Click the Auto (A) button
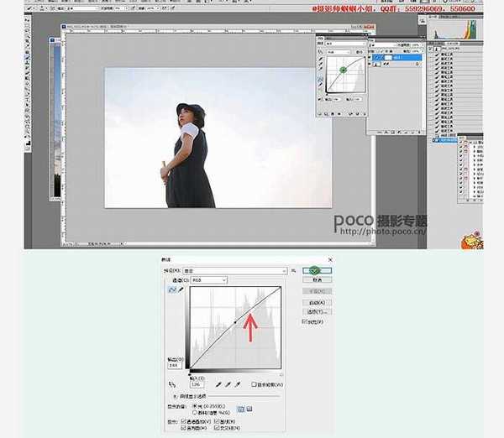Viewport: 504px width, 438px height. pos(317,302)
